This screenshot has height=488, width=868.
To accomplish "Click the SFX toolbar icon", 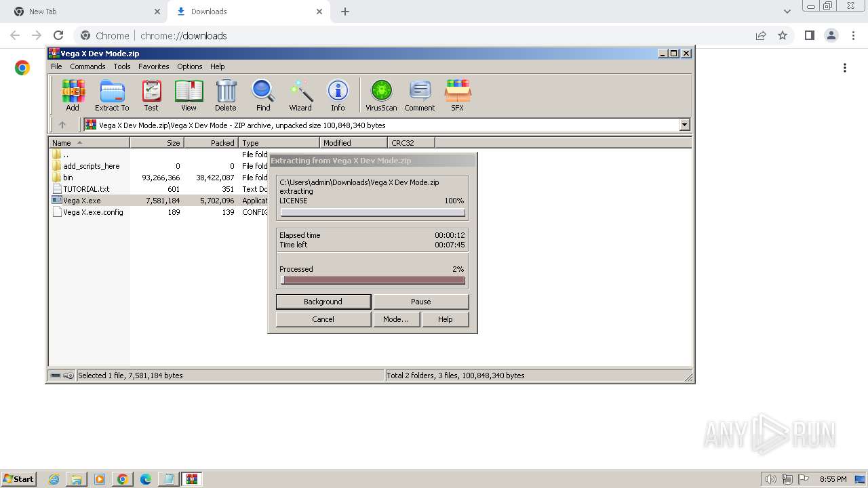I will click(458, 95).
